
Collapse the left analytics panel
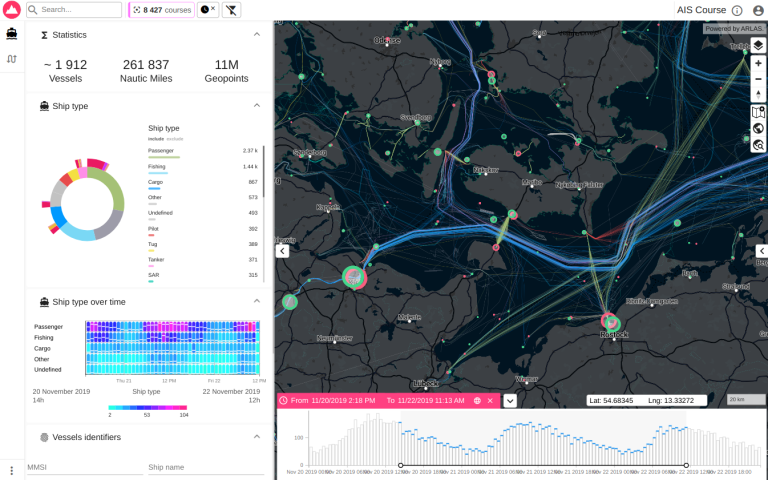click(x=282, y=251)
